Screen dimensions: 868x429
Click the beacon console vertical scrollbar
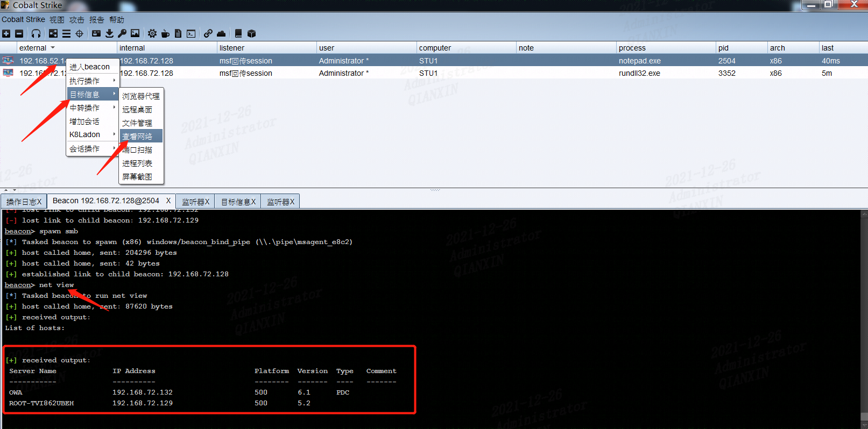pos(864,318)
